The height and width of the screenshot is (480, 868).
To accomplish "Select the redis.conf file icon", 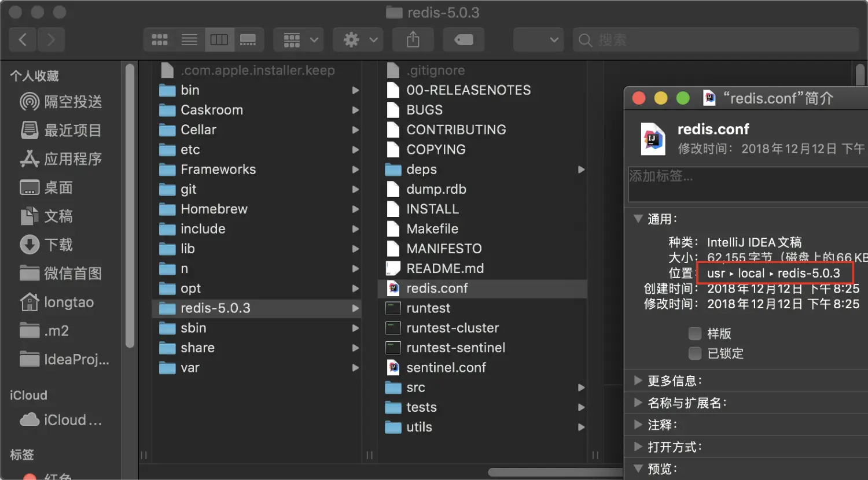I will [x=393, y=288].
